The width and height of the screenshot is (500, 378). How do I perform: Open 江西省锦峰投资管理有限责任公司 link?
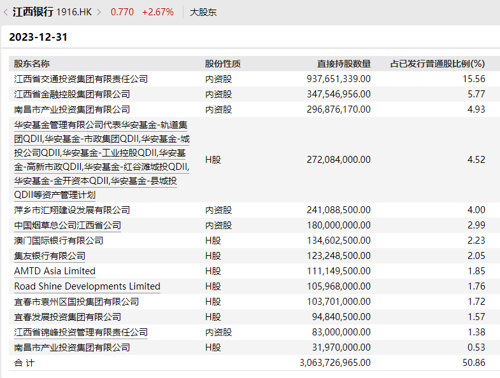(x=81, y=332)
